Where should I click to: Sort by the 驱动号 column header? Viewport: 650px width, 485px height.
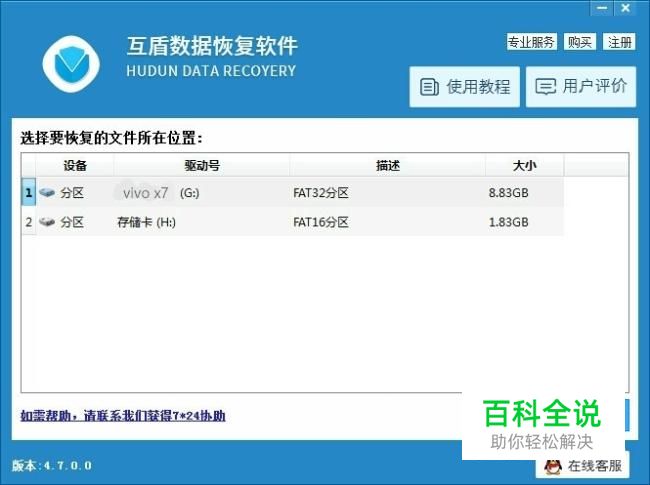pos(202,166)
